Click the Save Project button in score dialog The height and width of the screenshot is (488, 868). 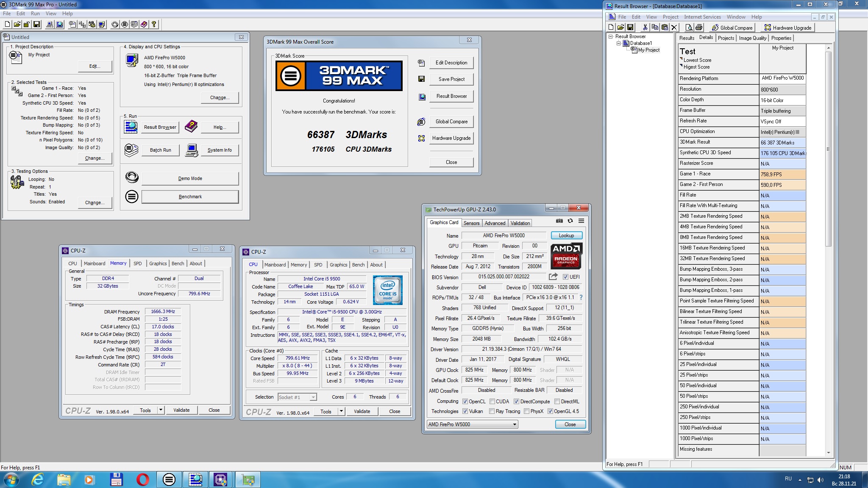point(451,79)
